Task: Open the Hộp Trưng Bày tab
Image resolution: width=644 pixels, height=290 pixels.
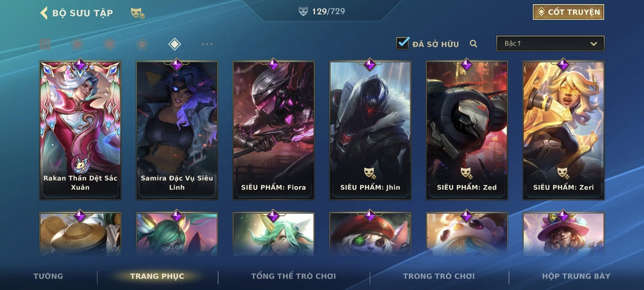Action: pyautogui.click(x=576, y=276)
